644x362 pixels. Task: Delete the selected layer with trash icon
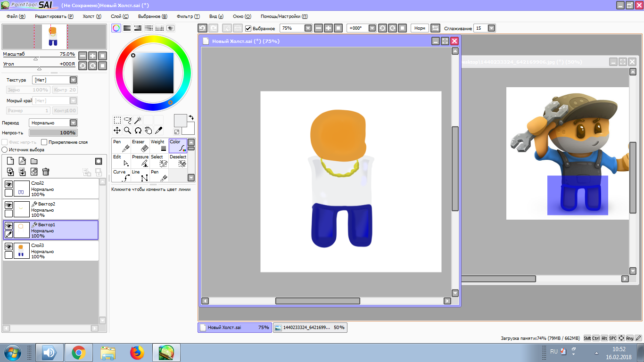(46, 172)
